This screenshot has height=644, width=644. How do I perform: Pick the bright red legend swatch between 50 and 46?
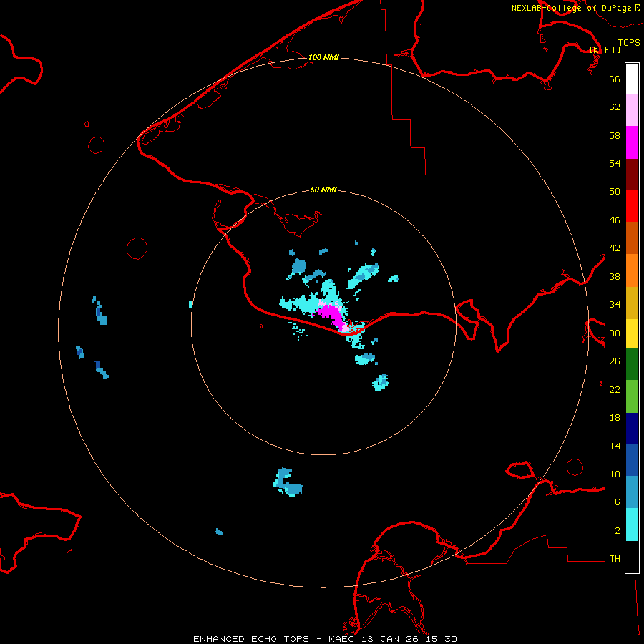[632, 206]
